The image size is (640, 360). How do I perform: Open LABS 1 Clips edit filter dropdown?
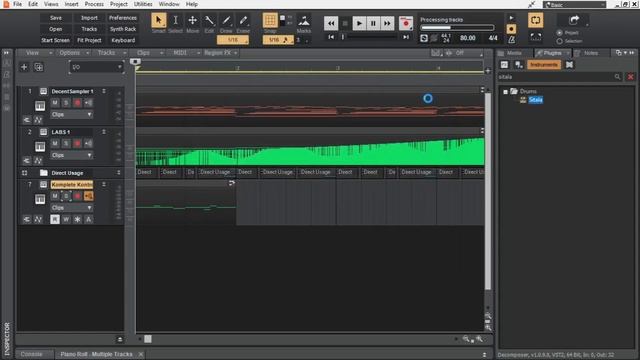[71, 156]
